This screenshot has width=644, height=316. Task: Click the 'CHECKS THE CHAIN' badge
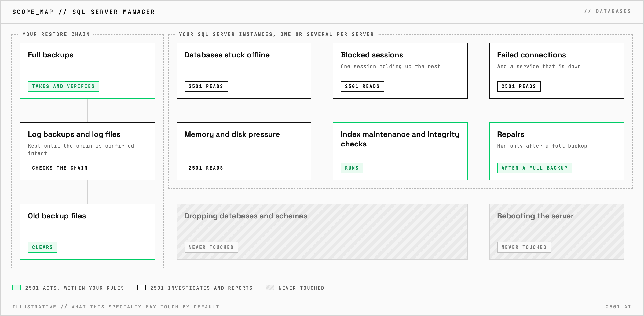click(60, 168)
